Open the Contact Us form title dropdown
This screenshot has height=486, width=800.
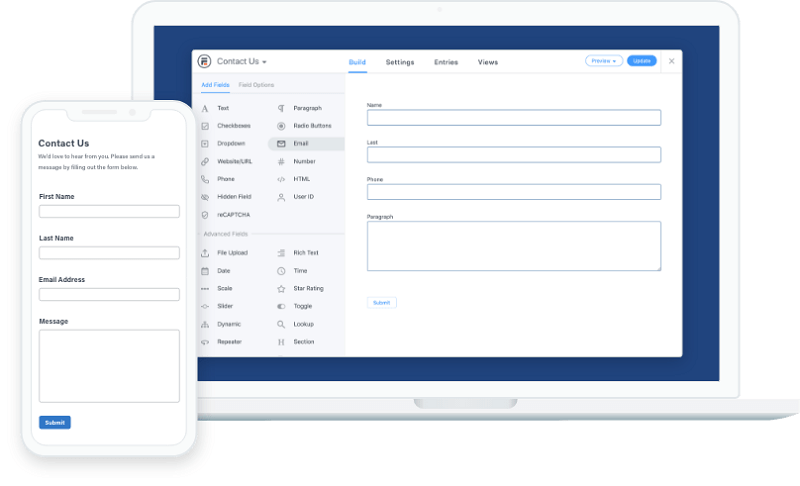pos(242,62)
